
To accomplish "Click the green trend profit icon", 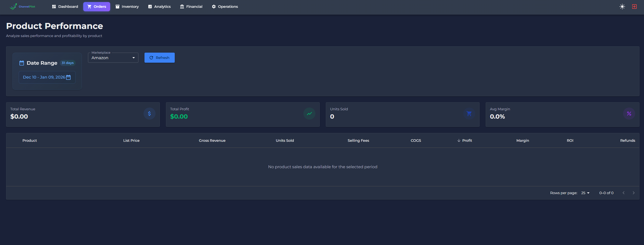I will [309, 114].
